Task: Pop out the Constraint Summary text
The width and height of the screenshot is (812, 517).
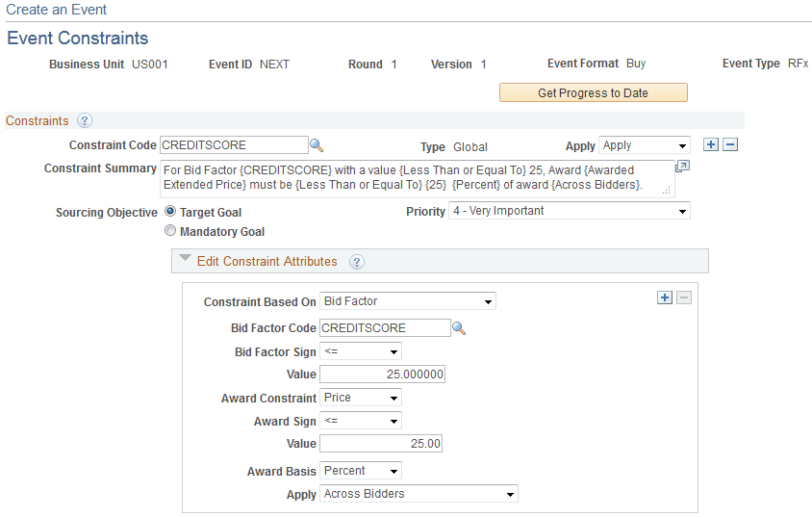Action: pyautogui.click(x=682, y=167)
